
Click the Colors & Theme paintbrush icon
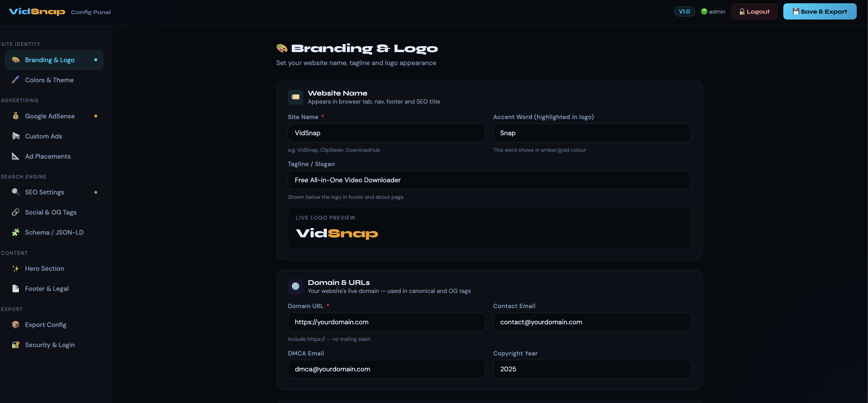15,80
